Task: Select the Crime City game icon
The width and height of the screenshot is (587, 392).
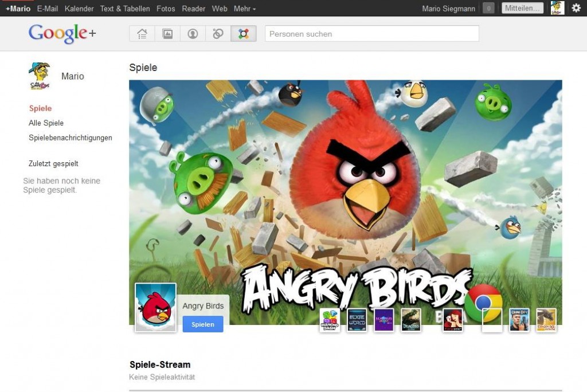Action: 520,320
